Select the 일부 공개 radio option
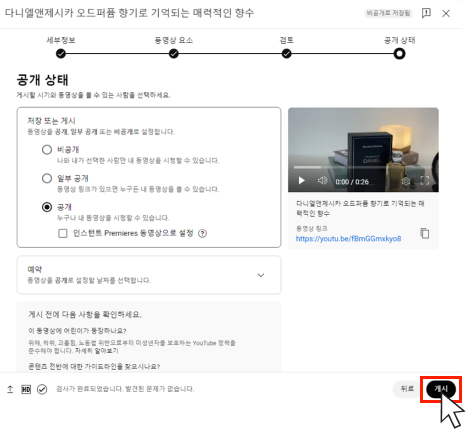Viewport: 466px width, 429px height. click(47, 178)
